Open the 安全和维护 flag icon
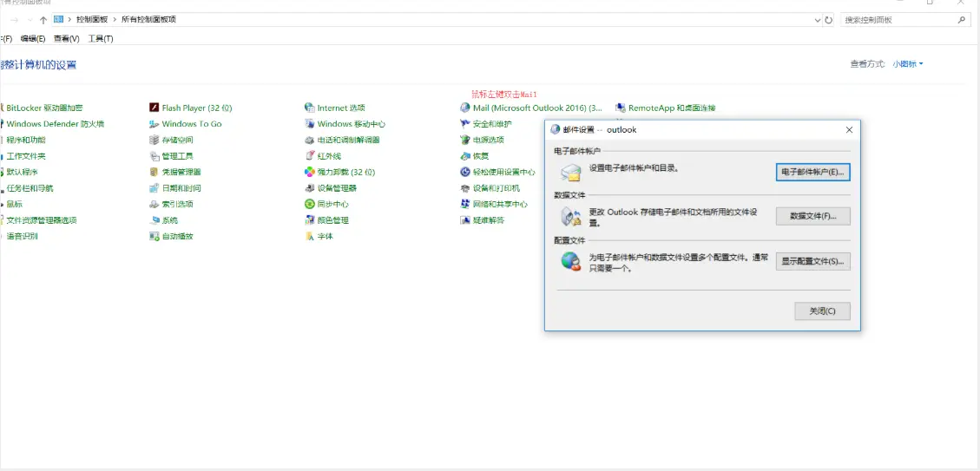Viewport: 980px width, 471px height. tap(465, 124)
